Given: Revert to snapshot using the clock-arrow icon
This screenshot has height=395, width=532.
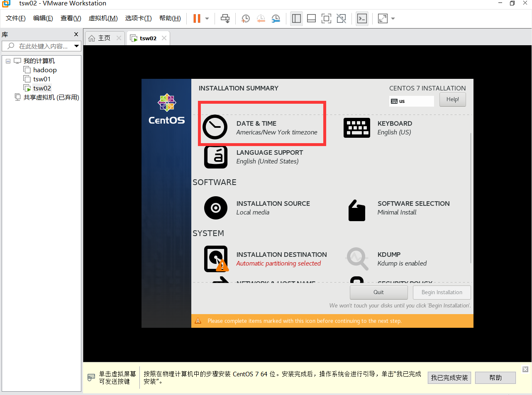Looking at the screenshot, I should click(x=261, y=18).
